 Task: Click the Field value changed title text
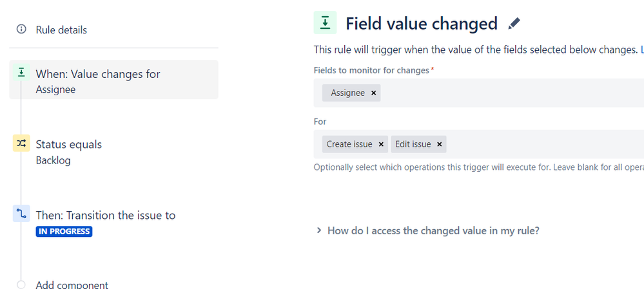tap(422, 24)
